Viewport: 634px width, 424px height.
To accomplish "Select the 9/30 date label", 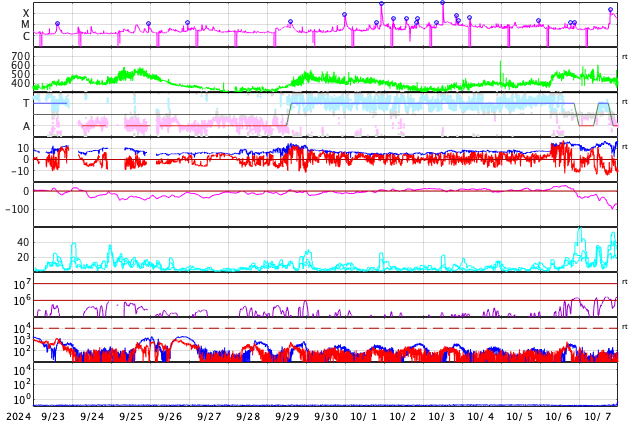I will tap(326, 417).
